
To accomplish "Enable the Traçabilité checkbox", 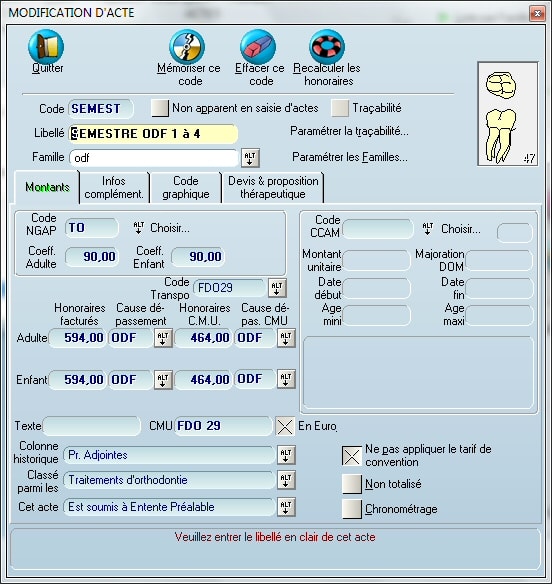I will (340, 108).
